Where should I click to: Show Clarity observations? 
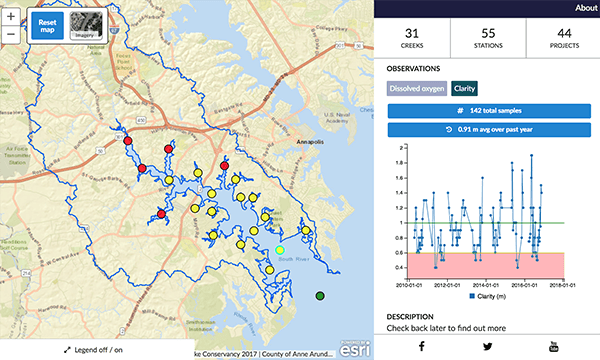464,88
